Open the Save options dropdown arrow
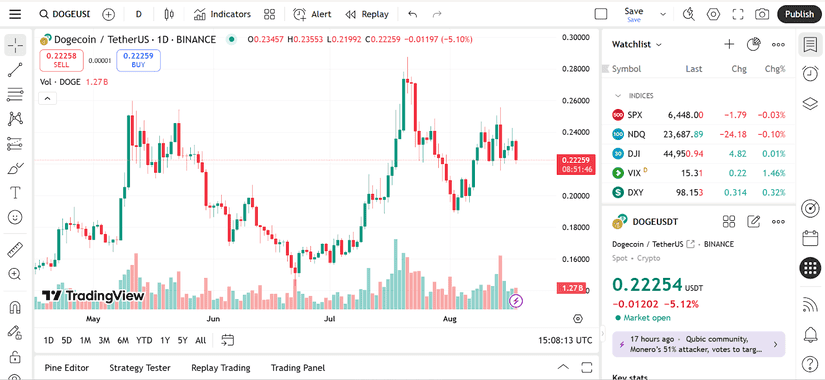 (663, 14)
